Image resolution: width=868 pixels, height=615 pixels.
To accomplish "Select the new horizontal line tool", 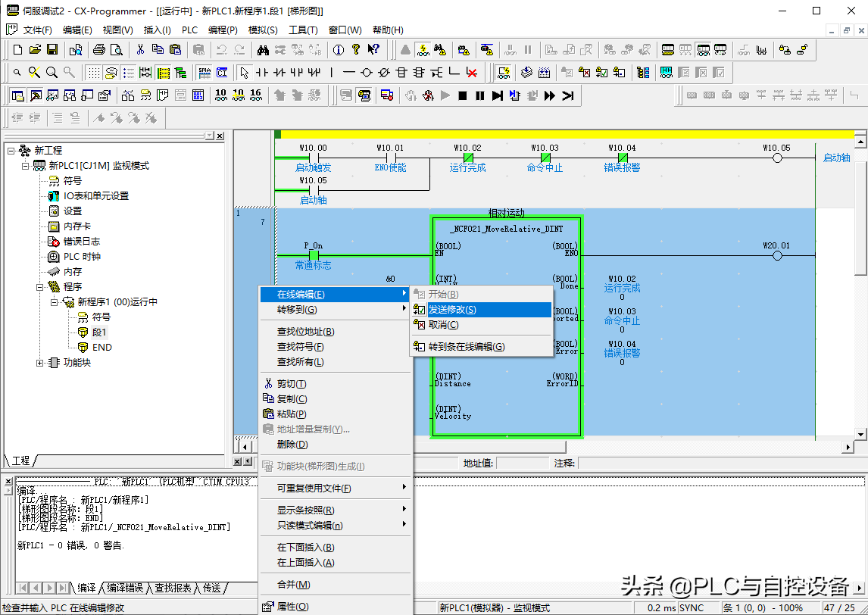I will coord(349,73).
